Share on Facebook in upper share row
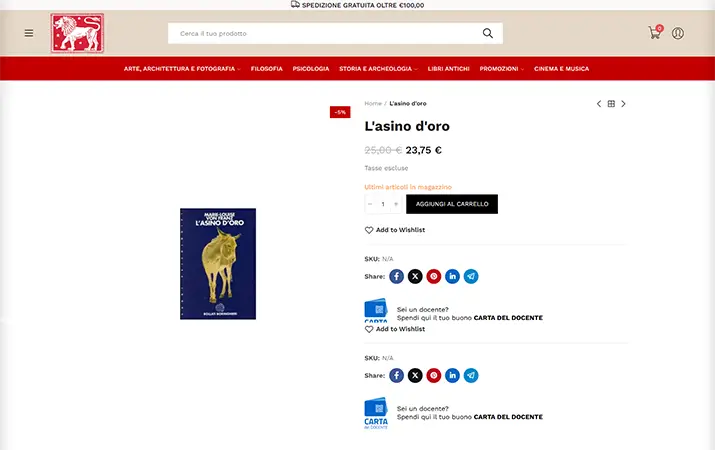Screen dimensions: 715x450 click(x=396, y=276)
